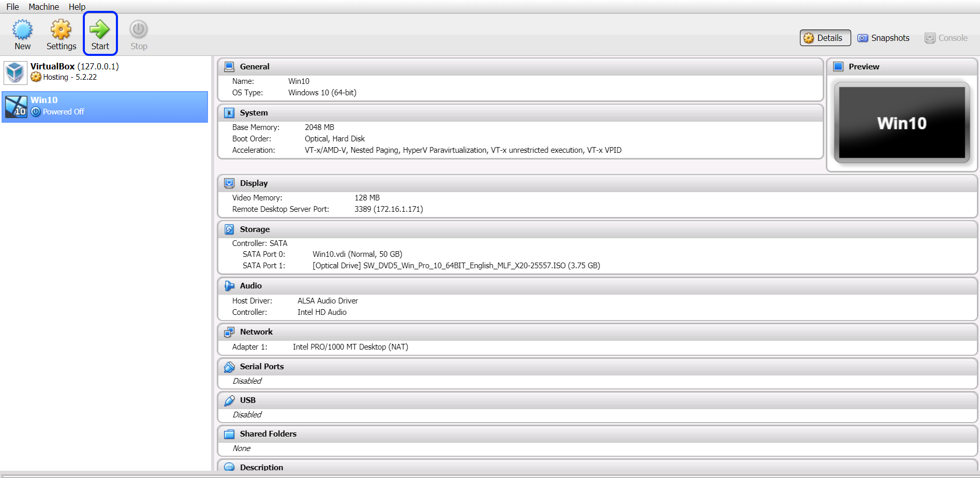Click the Preview panel icon
Viewport: 980px width, 478px height.
[x=838, y=67]
